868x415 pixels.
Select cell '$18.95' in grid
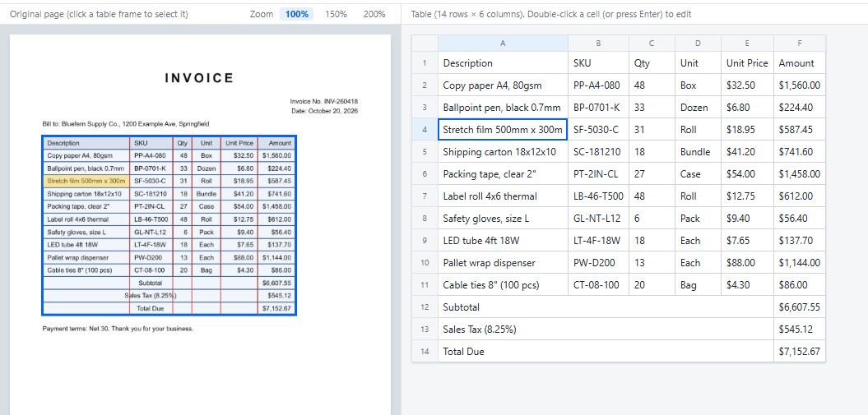coord(747,130)
